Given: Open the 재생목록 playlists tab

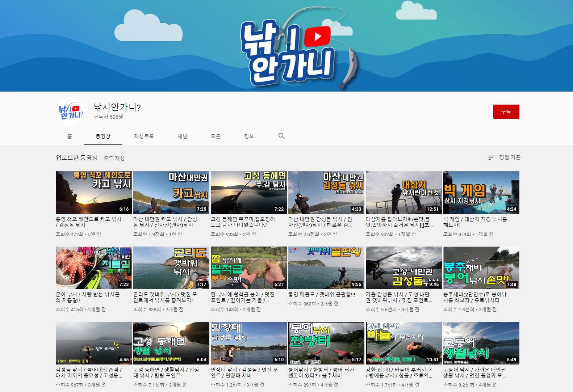Looking at the screenshot, I should click(x=144, y=136).
